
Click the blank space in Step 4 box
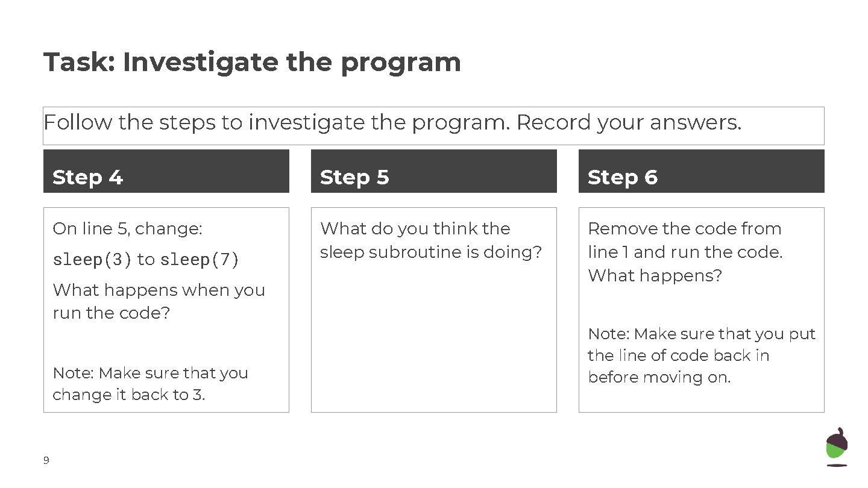click(166, 343)
